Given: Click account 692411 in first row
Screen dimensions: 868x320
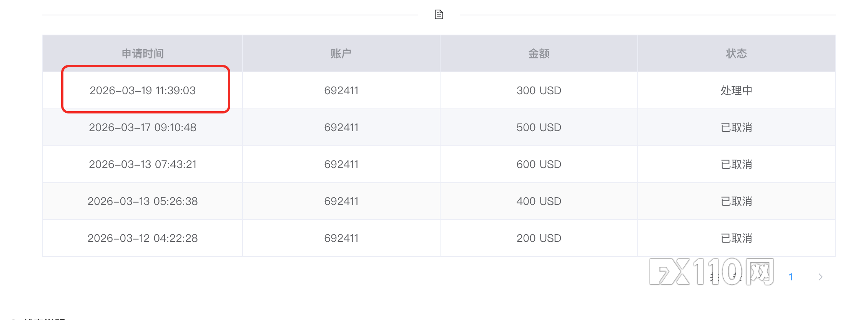Looking at the screenshot, I should coord(341,90).
